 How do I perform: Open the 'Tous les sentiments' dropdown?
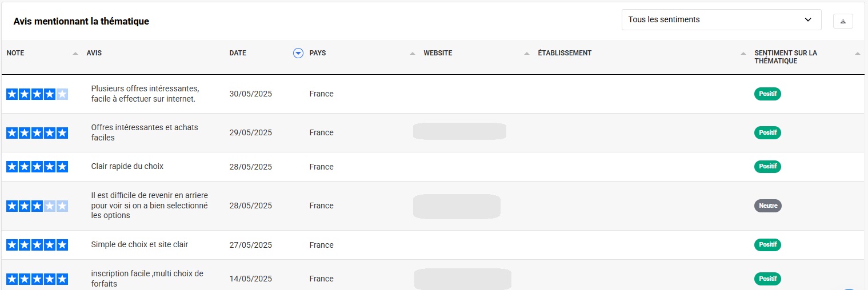tap(721, 20)
